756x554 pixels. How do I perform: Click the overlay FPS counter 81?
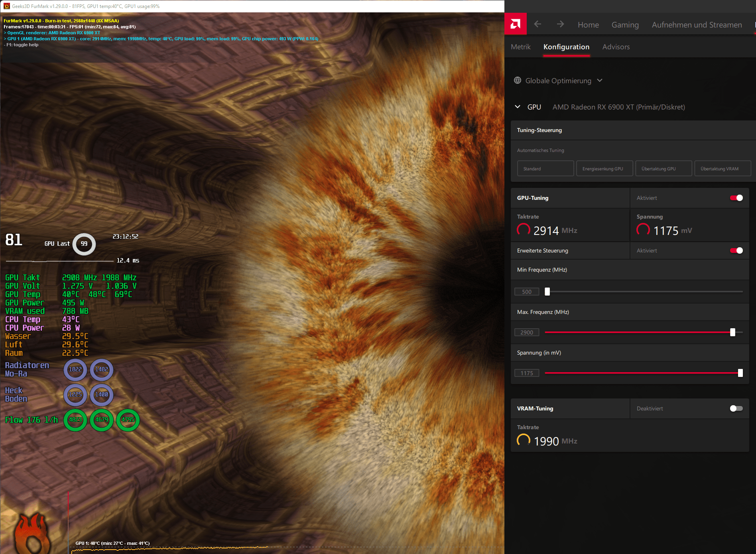14,240
